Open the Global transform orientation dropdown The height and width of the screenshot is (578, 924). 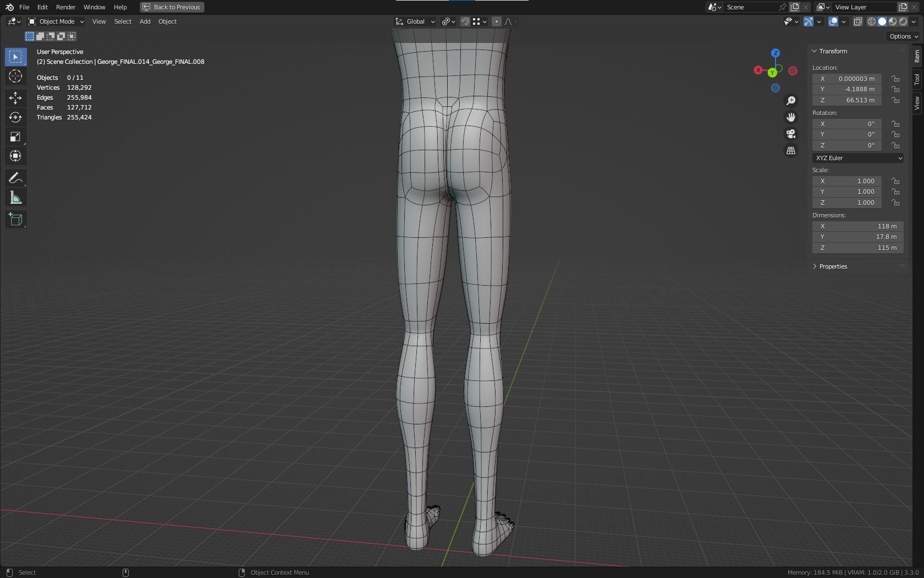click(415, 21)
